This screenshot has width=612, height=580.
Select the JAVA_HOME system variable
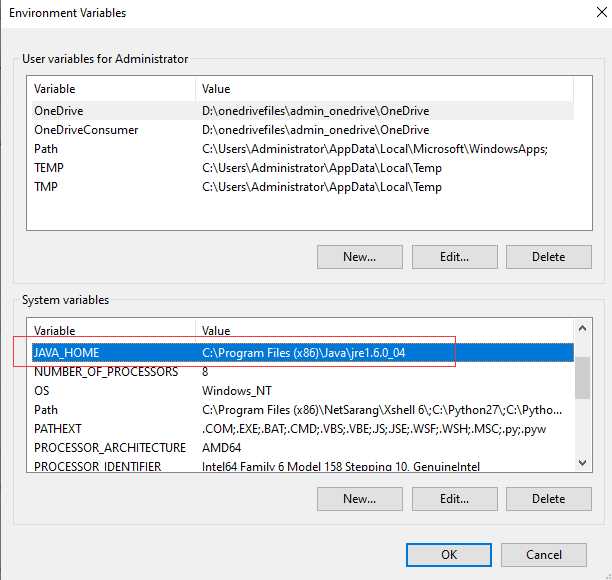67,352
